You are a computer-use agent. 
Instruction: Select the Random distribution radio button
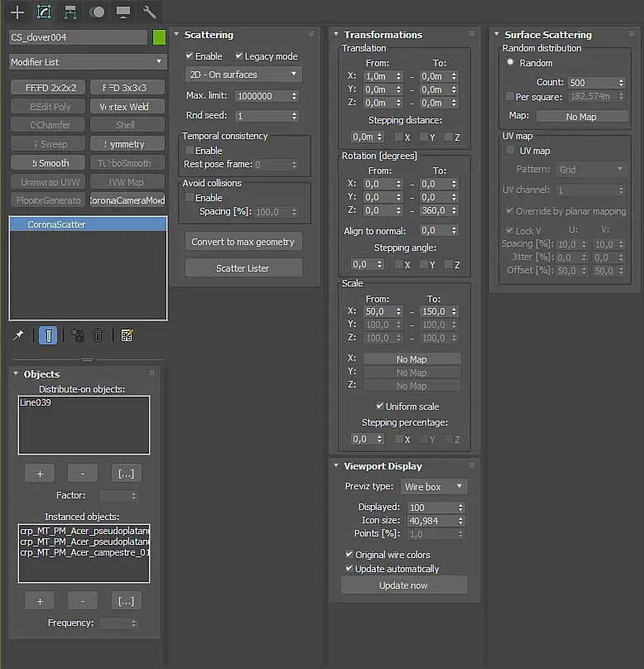coord(510,62)
